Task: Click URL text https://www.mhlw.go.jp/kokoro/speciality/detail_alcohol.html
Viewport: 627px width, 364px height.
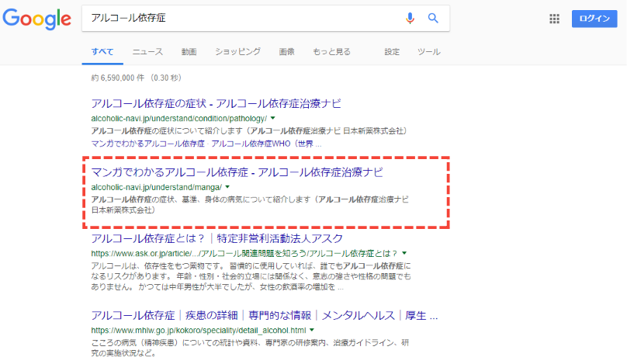Action: pyautogui.click(x=199, y=331)
